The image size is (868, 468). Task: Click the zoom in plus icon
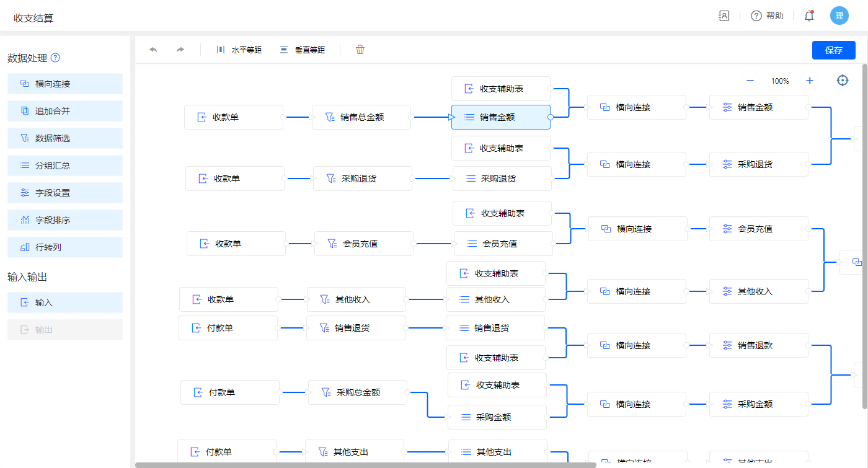(810, 81)
